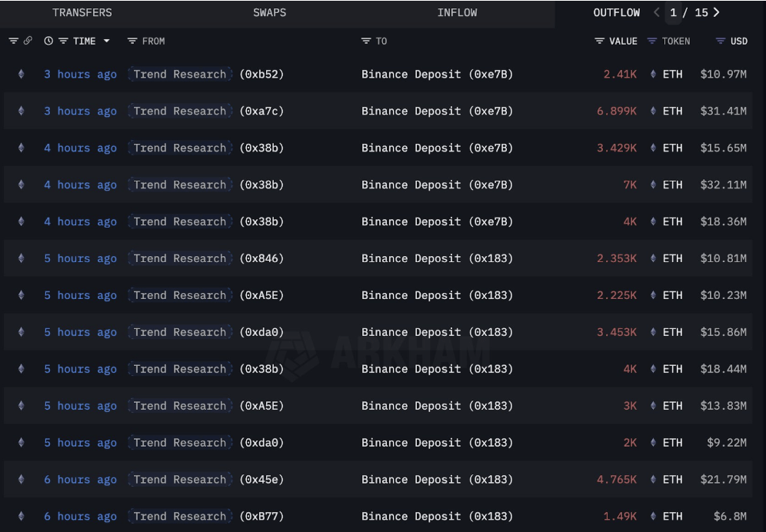Open Trend Research (0xb52) sender entity
The height and width of the screenshot is (532, 766).
(x=180, y=75)
